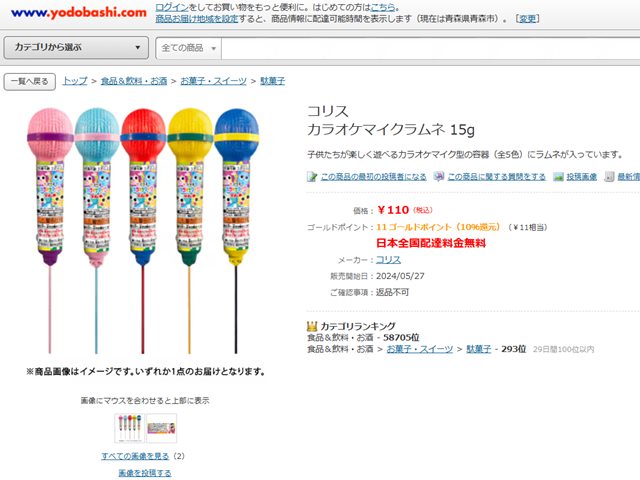Click the ログイン link
Viewport: 640px width, 480px height.
click(172, 7)
